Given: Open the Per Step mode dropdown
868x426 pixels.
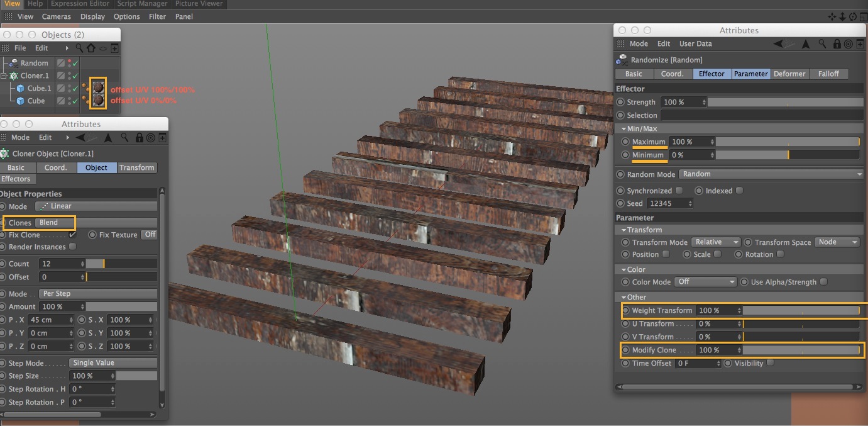Looking at the screenshot, I should (x=97, y=294).
